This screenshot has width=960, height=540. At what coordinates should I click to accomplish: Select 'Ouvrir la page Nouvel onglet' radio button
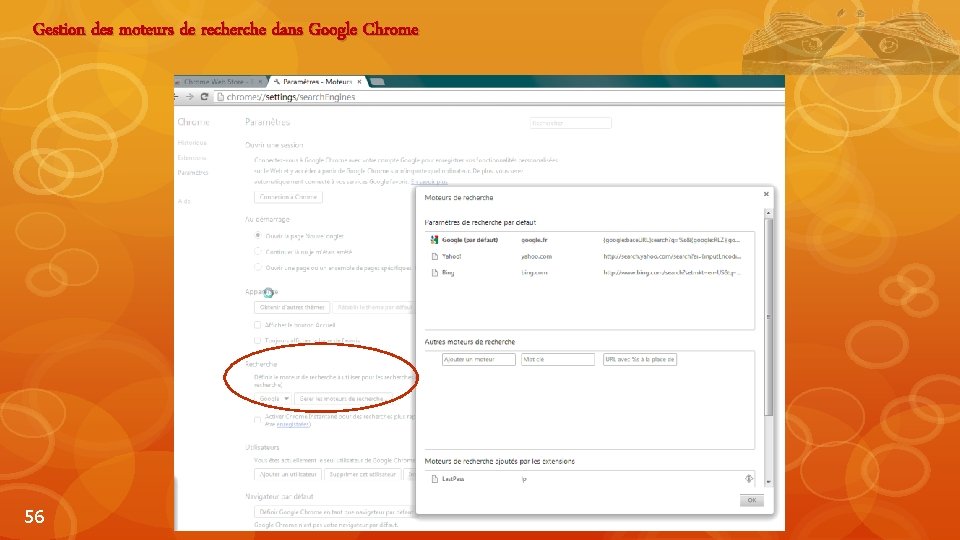pyautogui.click(x=258, y=235)
